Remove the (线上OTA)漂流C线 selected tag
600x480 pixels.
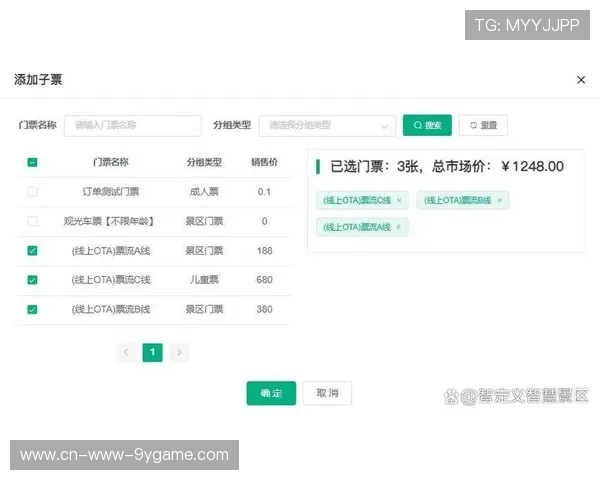[399, 200]
